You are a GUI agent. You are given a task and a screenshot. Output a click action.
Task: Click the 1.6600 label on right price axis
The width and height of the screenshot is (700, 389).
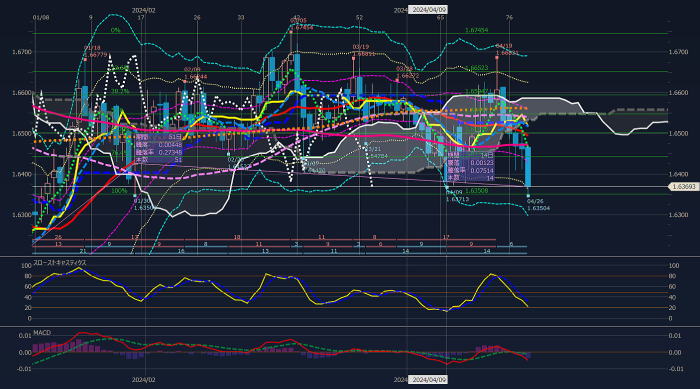point(679,92)
